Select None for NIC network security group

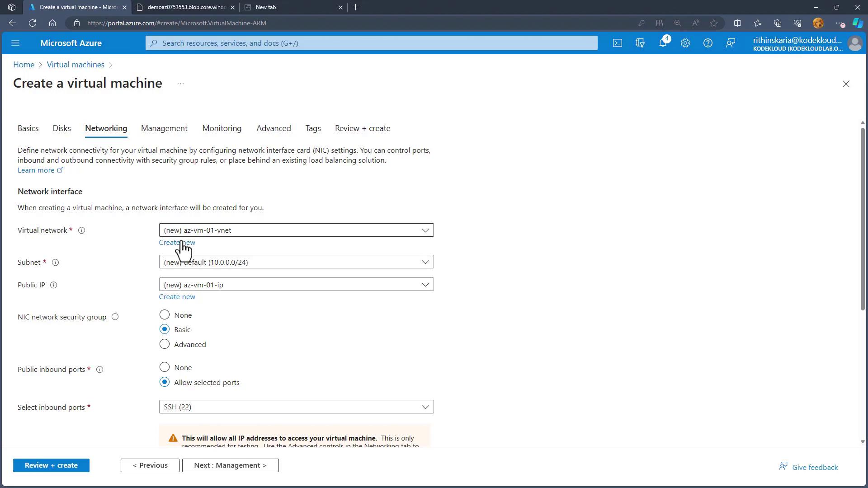165,315
